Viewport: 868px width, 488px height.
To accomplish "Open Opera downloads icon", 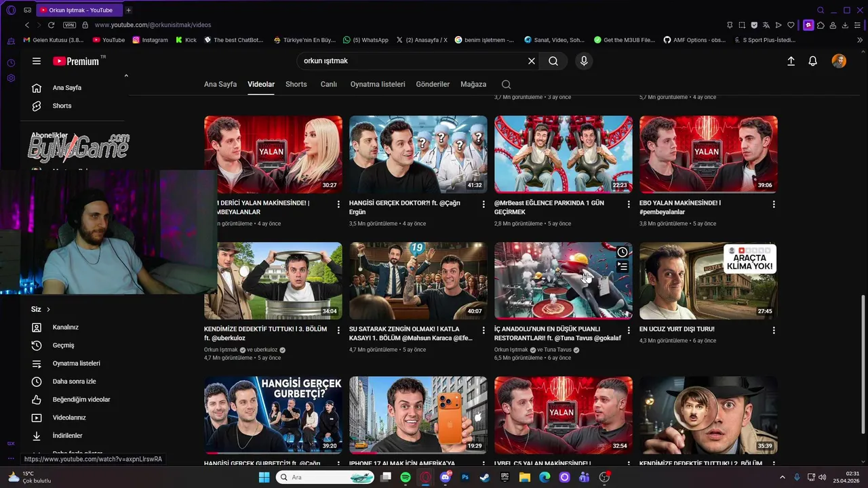I will click(846, 25).
